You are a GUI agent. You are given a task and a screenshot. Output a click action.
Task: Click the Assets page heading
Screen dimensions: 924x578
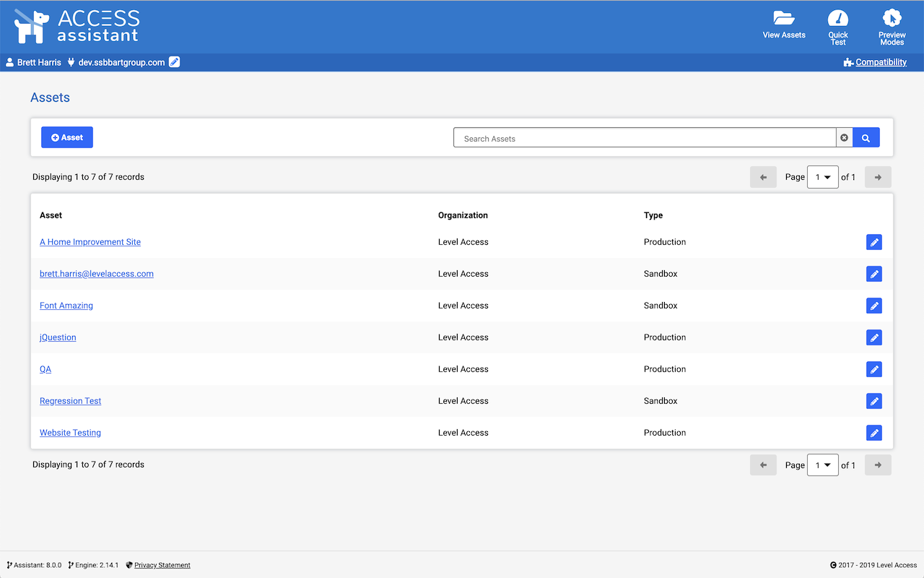[50, 98]
